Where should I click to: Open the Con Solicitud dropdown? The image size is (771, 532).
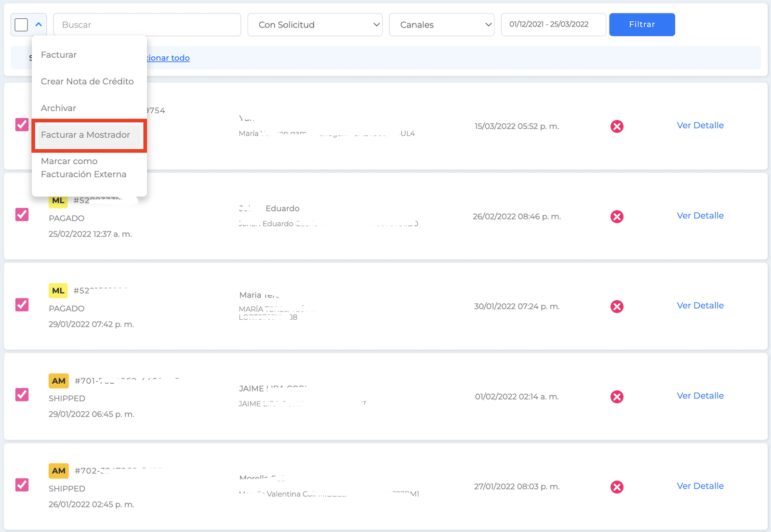tap(315, 25)
